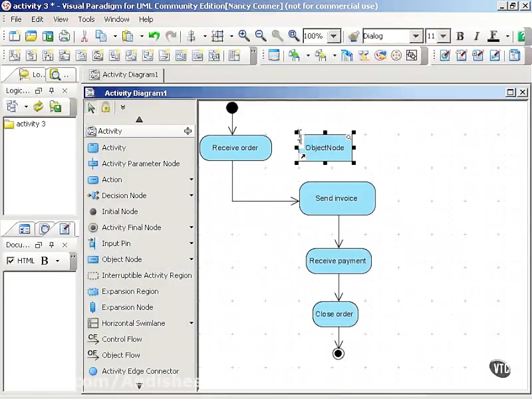Select the Send invoice action node
The width and height of the screenshot is (532, 399).
pos(337,199)
